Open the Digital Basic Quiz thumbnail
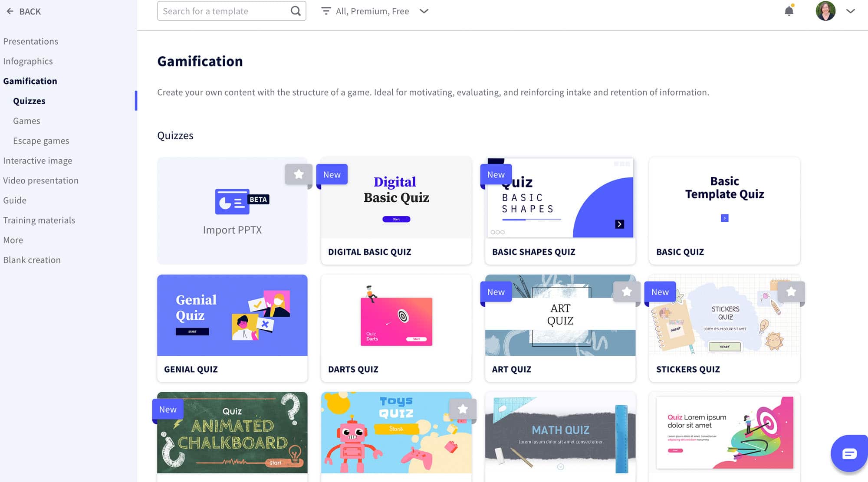Viewport: 868px width, 482px height. [x=396, y=198]
